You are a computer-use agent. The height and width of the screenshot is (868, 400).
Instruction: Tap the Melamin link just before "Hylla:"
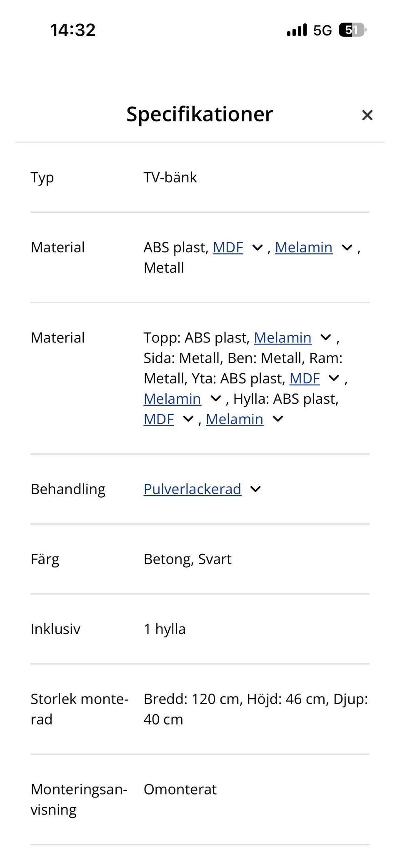pyautogui.click(x=172, y=399)
